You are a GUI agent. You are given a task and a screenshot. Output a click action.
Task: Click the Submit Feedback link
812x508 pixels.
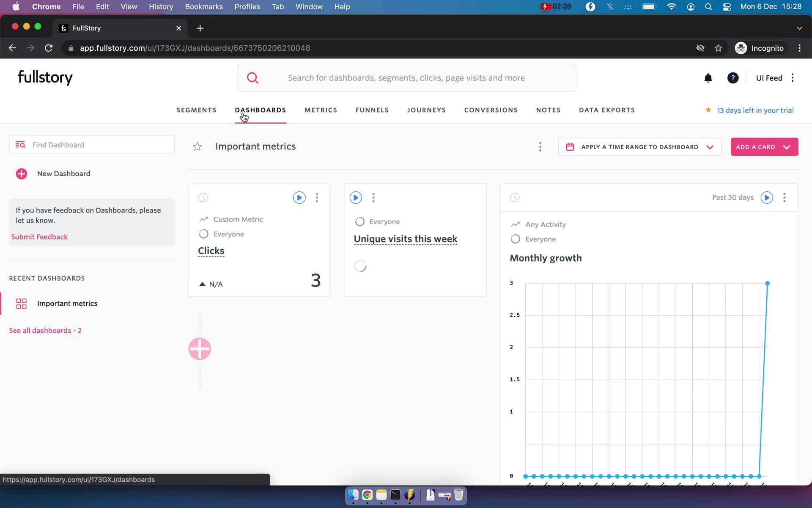[39, 237]
